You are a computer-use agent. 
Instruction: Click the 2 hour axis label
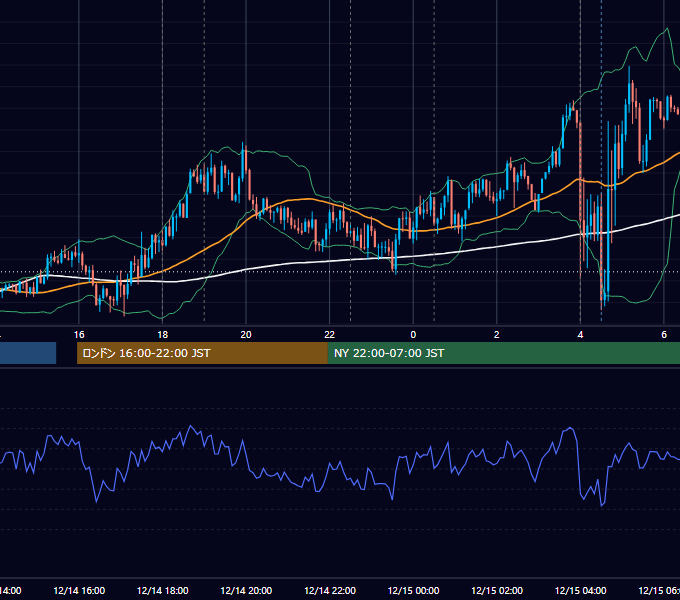tap(497, 334)
